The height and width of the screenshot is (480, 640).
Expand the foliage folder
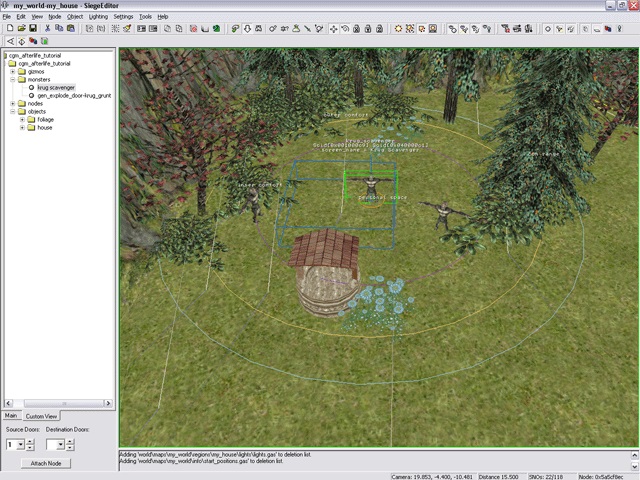[x=23, y=119]
